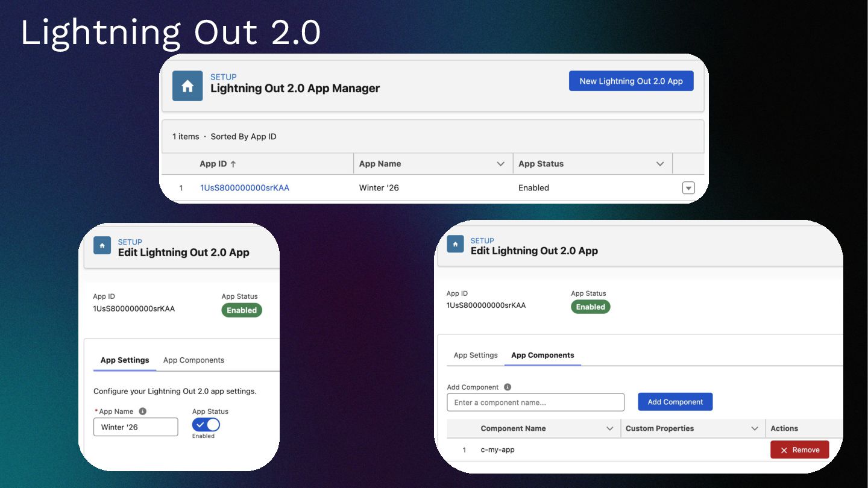The image size is (868, 488).
Task: Click the Actions column header
Action: (784, 428)
